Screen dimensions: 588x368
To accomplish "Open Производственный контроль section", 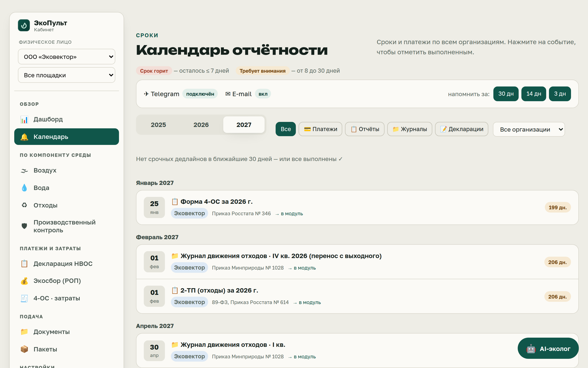I will pos(67,226).
